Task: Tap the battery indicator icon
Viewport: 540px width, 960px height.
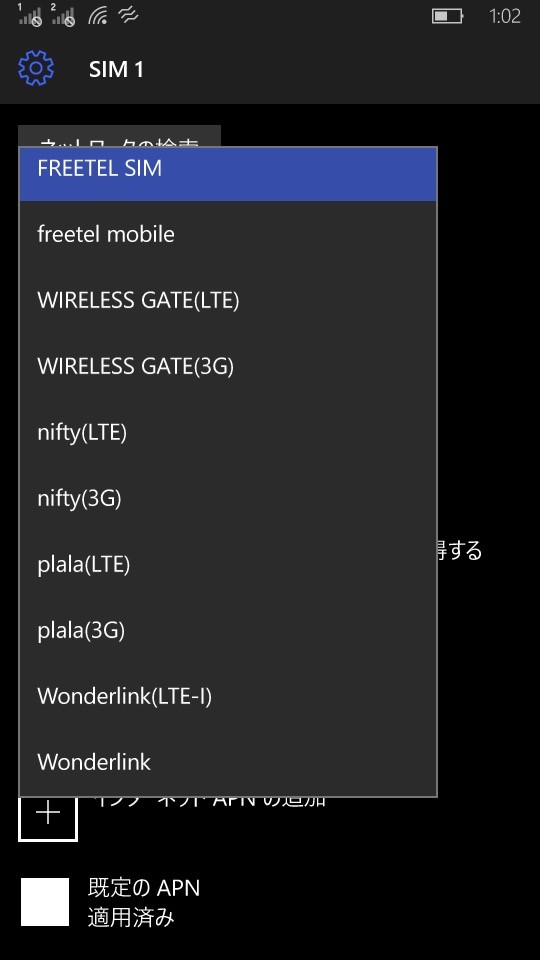Action: (447, 16)
